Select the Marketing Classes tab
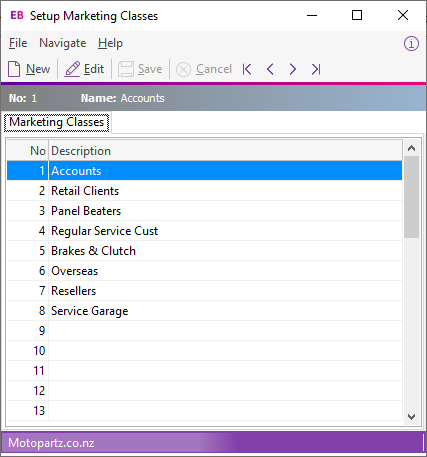427x457 pixels. 57,122
